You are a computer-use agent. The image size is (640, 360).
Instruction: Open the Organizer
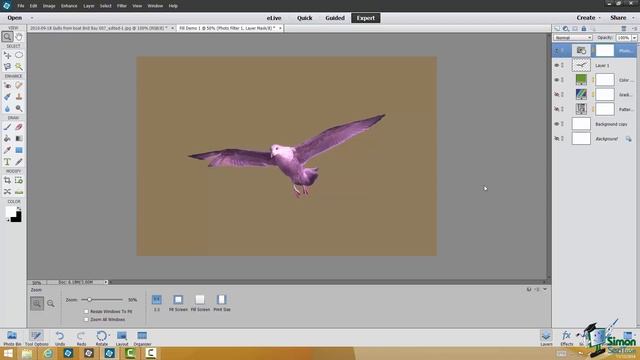(142, 338)
